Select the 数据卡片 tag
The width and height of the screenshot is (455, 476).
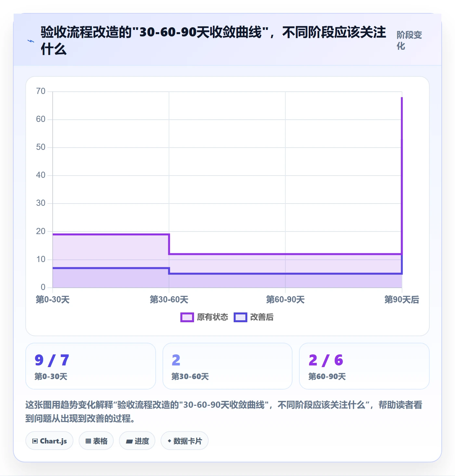tap(185, 441)
